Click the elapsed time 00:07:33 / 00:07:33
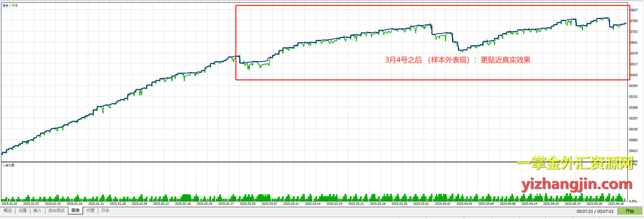 595,211
